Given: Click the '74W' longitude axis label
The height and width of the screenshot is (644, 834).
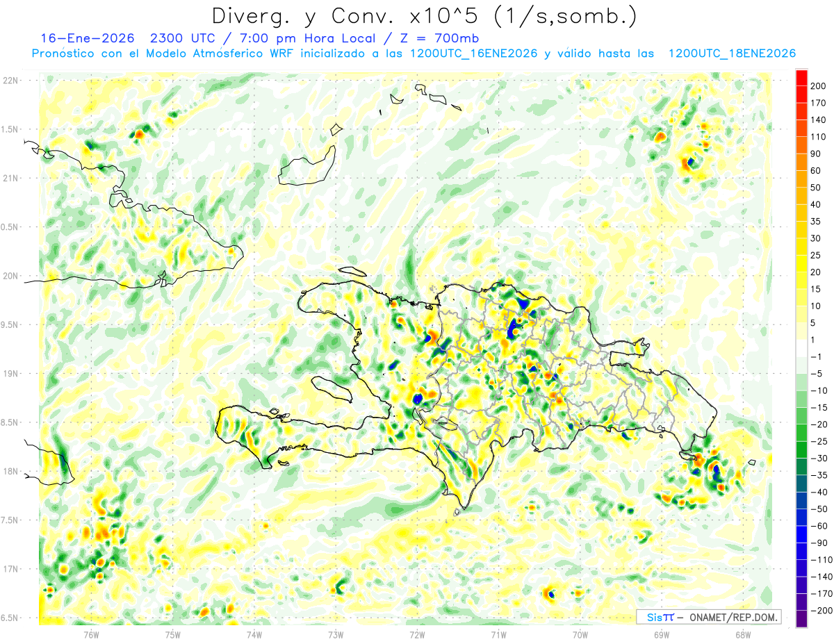Looking at the screenshot, I should pyautogui.click(x=254, y=634).
